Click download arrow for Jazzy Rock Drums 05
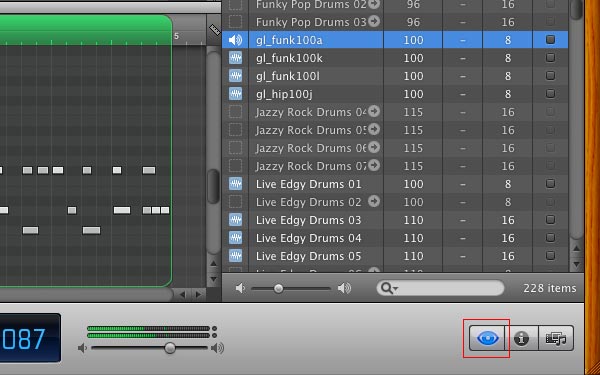600x375 pixels. (374, 129)
